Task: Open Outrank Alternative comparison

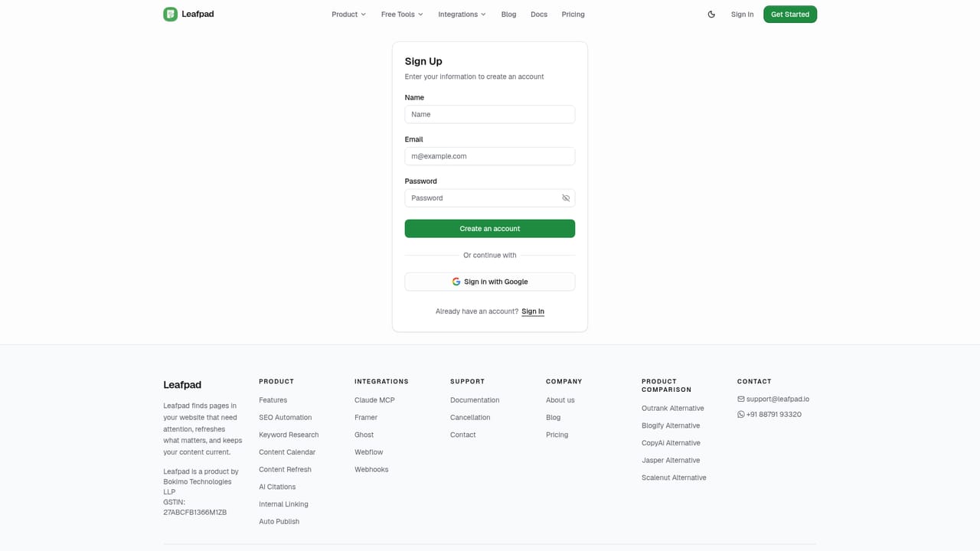Action: coord(672,409)
